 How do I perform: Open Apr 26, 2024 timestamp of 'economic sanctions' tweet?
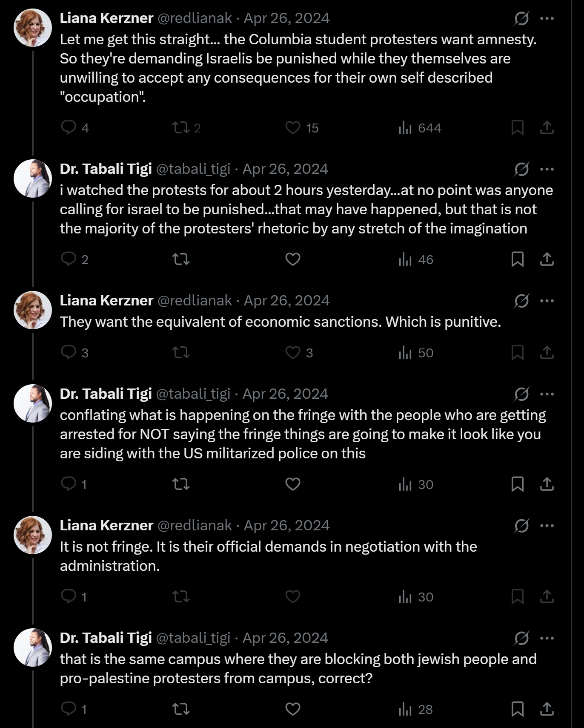[x=286, y=300]
